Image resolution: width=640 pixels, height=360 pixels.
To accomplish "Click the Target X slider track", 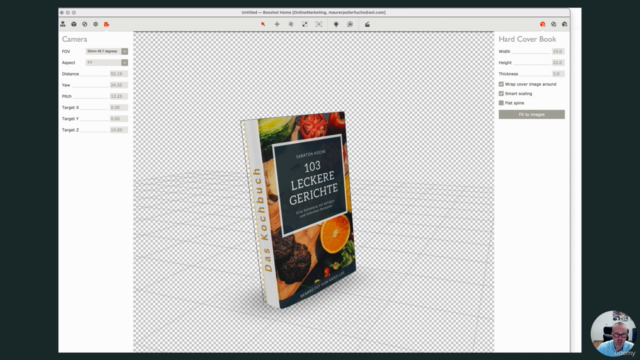I will [x=94, y=108].
